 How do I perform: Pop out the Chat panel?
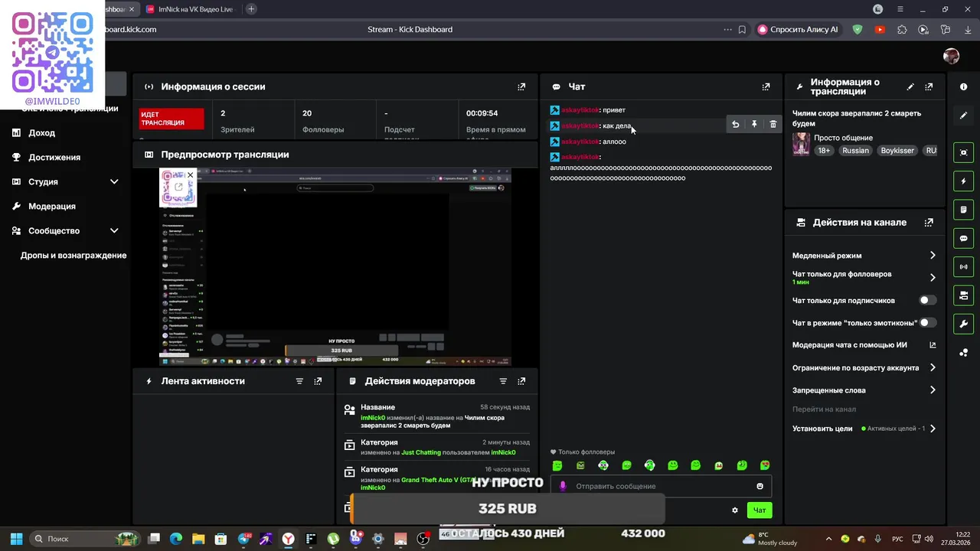click(x=766, y=87)
